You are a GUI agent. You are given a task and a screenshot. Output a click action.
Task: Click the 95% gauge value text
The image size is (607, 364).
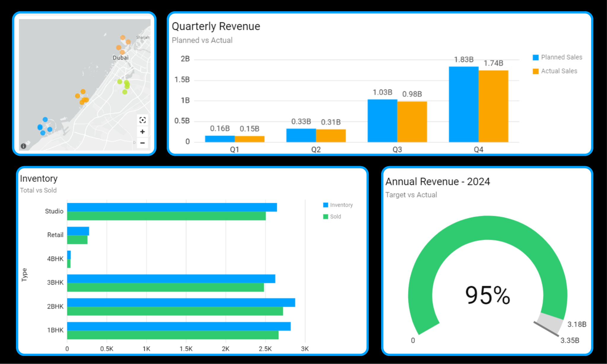pyautogui.click(x=488, y=295)
